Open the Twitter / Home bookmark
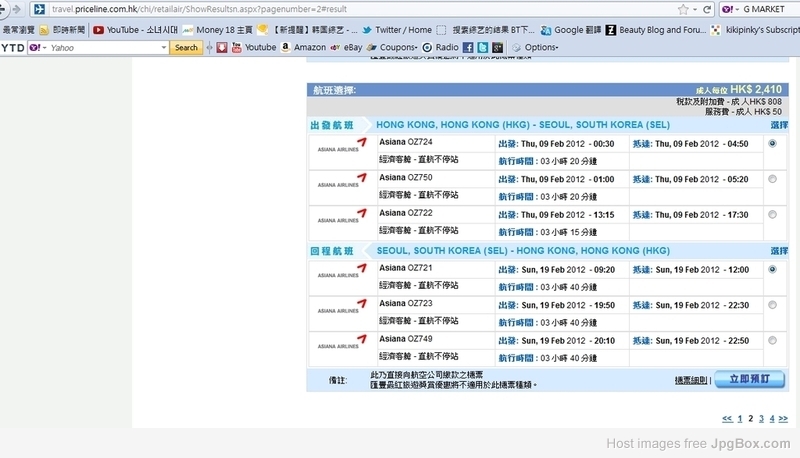 coord(403,30)
